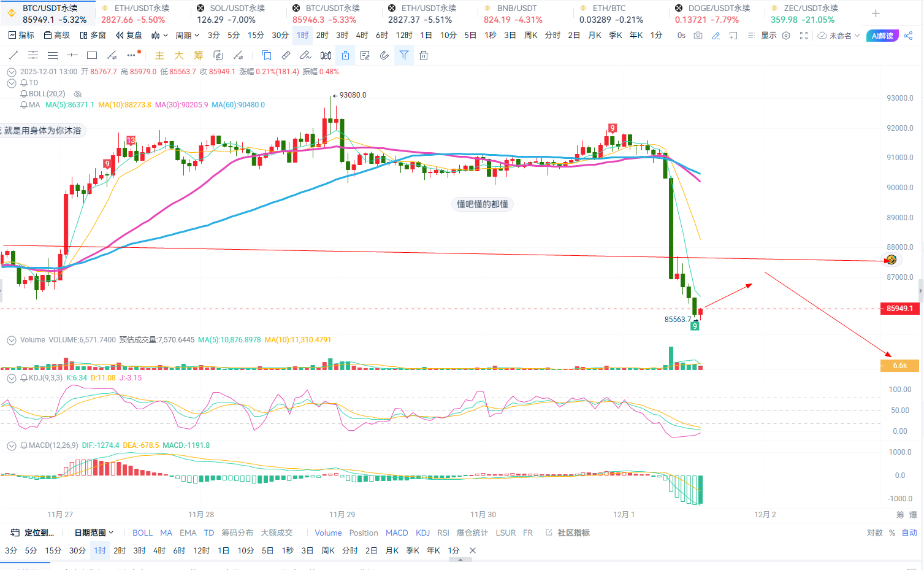Expand the 日期范围 date range dropdown
924x570 pixels.
94,533
